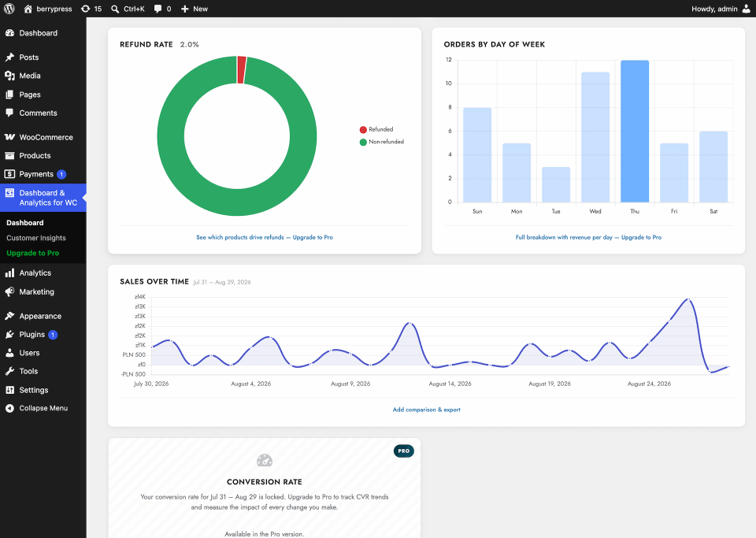Click the Marketing megaphone icon
756x538 pixels.
click(9, 291)
